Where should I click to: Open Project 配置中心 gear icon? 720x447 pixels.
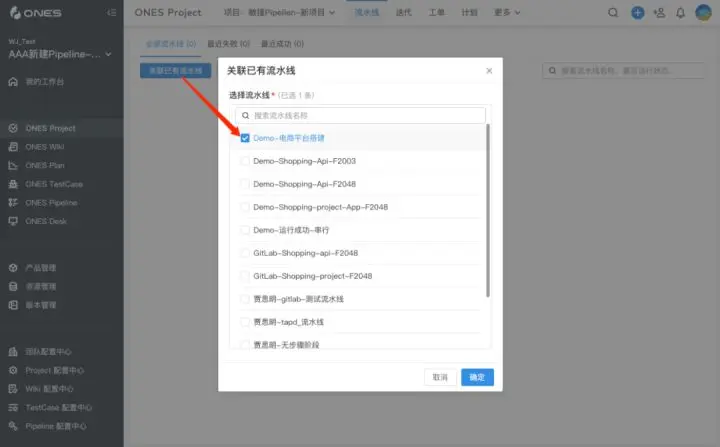[x=13, y=370]
